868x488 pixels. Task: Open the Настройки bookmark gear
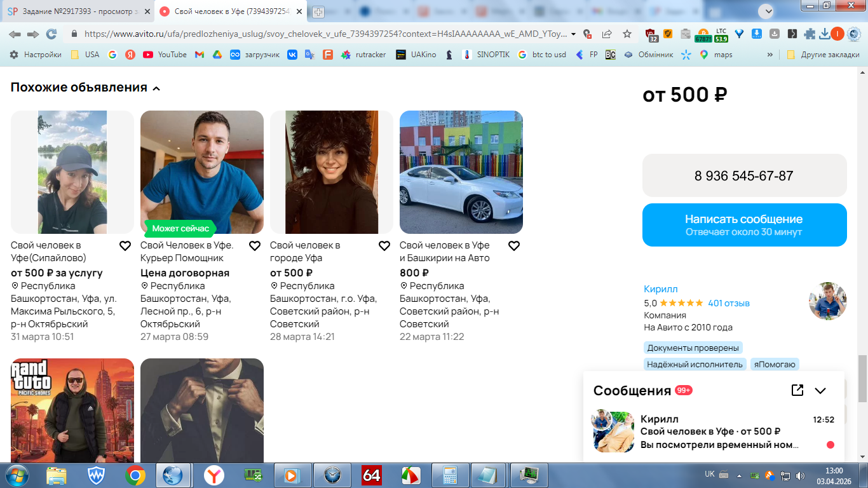pos(36,55)
